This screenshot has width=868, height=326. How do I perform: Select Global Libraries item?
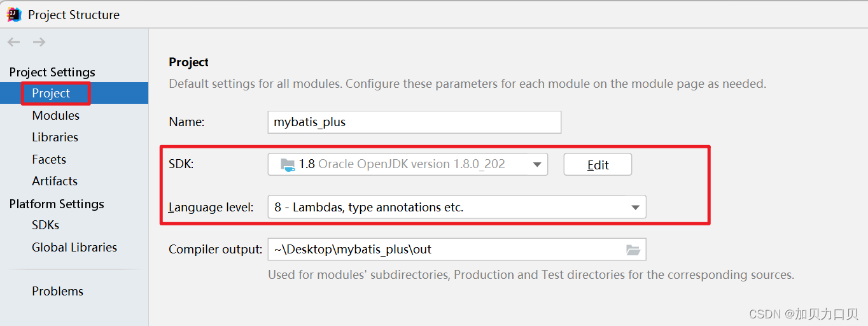74,247
